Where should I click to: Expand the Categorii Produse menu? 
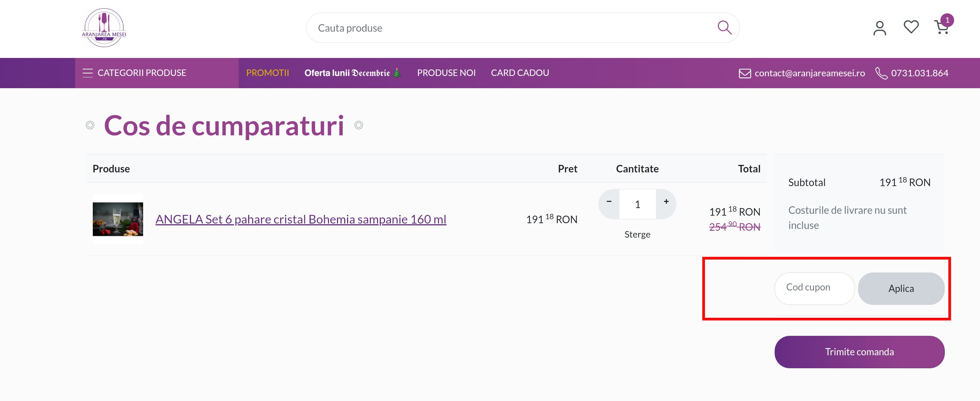(x=142, y=73)
